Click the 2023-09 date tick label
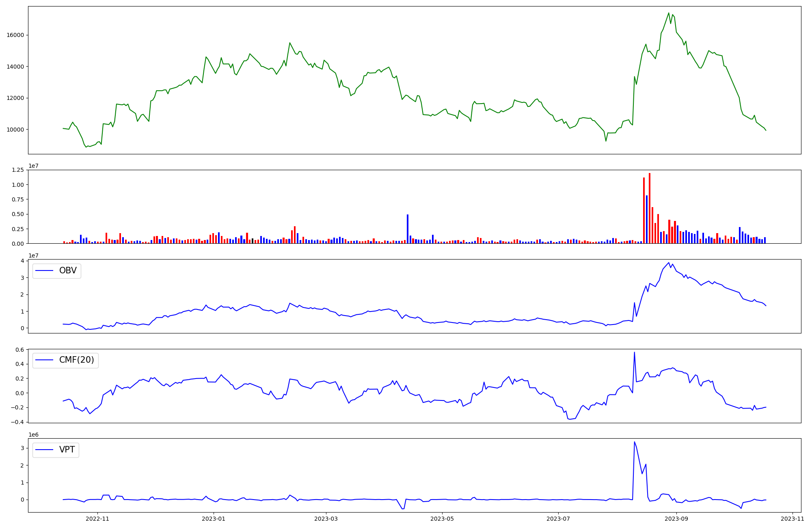 pos(676,519)
